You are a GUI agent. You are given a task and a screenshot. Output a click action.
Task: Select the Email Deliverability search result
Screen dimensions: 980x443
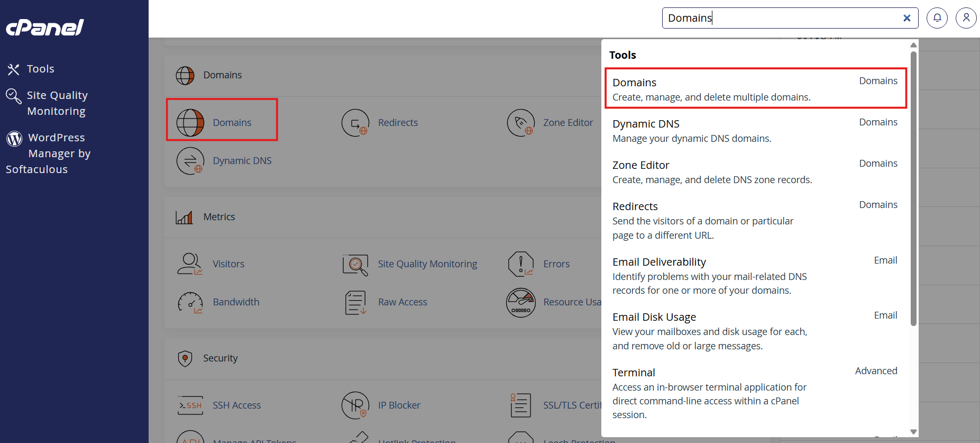[756, 276]
